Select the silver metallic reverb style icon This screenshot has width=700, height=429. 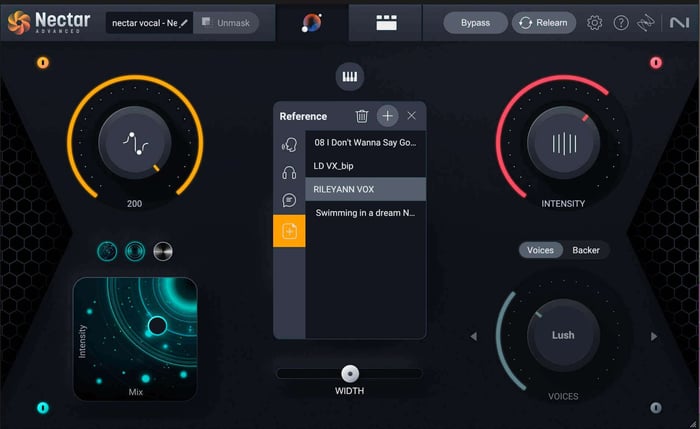tap(163, 251)
